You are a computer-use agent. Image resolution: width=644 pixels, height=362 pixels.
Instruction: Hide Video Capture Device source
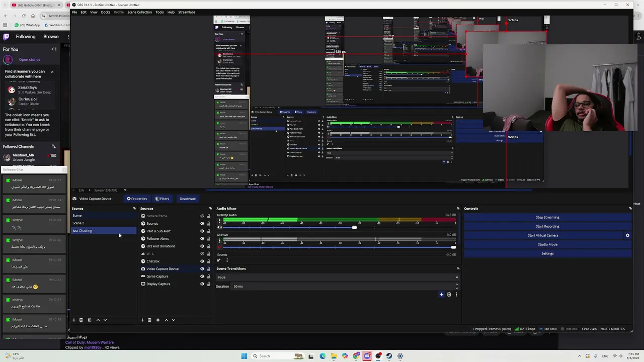(x=202, y=269)
